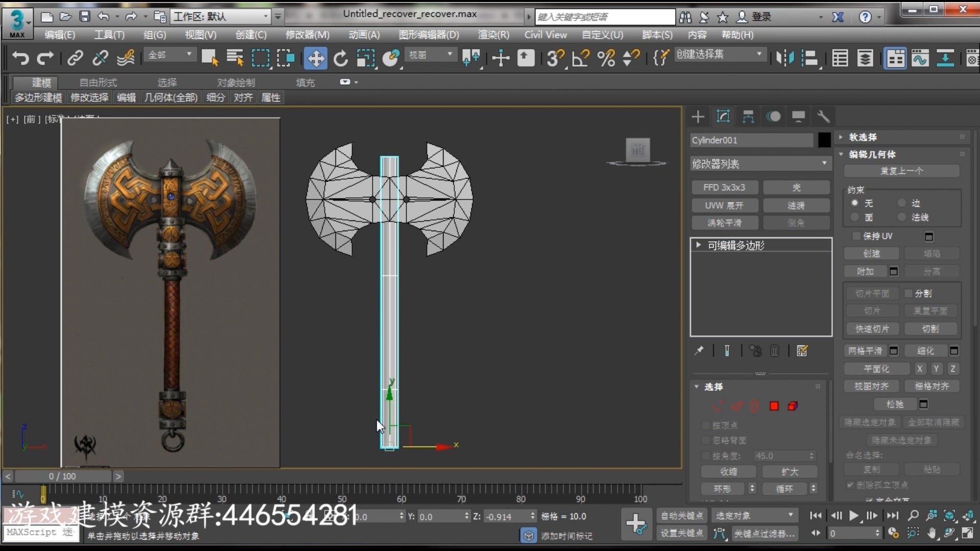Switch to the 自由形式 ribbon tab
This screenshot has height=551, width=980.
click(x=98, y=82)
